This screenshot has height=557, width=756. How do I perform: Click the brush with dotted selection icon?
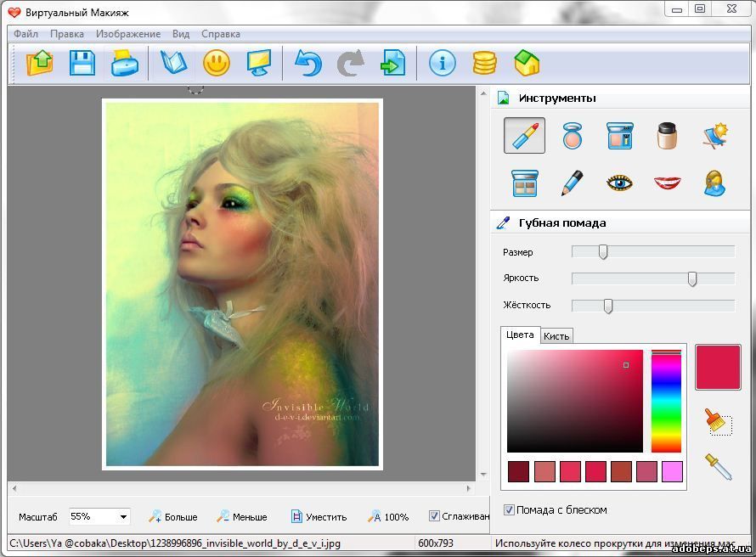[719, 422]
